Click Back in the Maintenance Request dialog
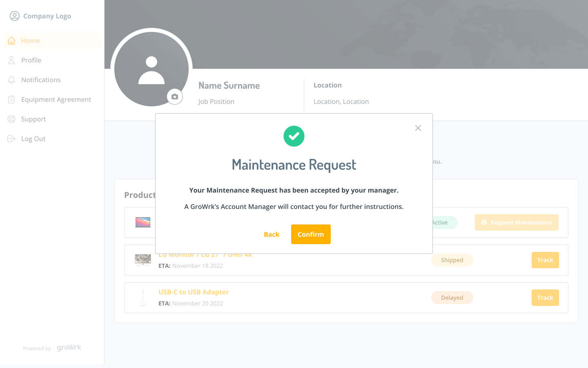 coord(272,234)
